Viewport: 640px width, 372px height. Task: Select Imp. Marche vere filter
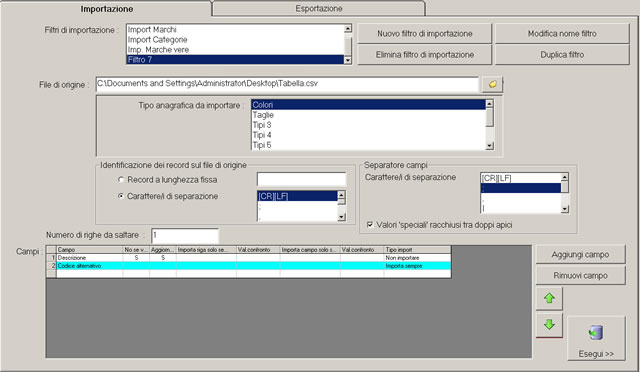[235, 50]
